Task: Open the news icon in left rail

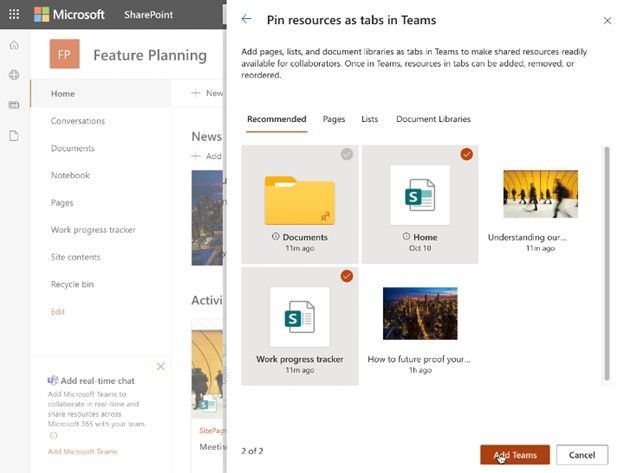Action: 14,105
